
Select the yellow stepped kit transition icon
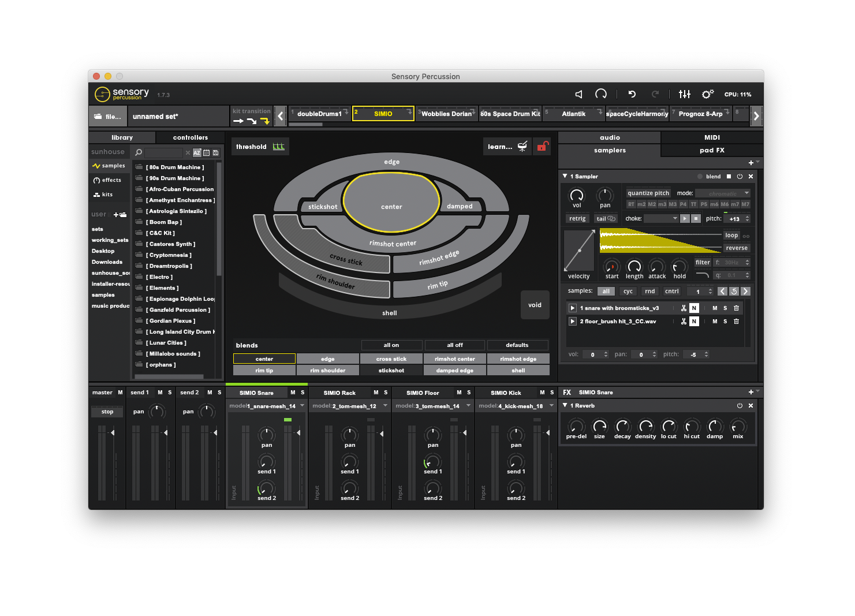265,121
